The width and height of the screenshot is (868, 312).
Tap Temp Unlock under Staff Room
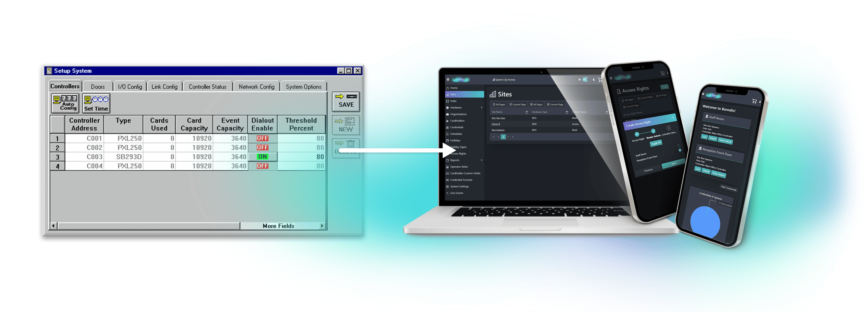pyautogui.click(x=725, y=141)
